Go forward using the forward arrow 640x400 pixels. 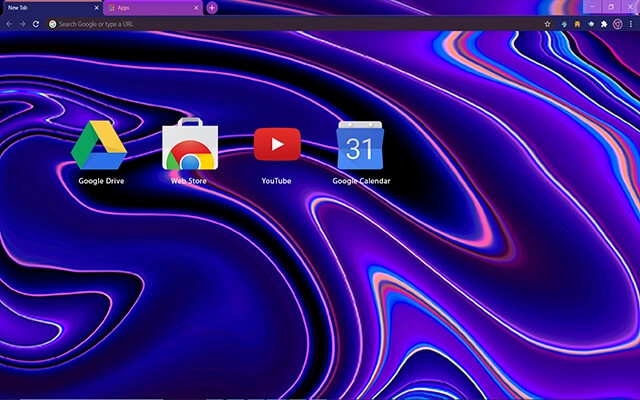pyautogui.click(x=22, y=24)
